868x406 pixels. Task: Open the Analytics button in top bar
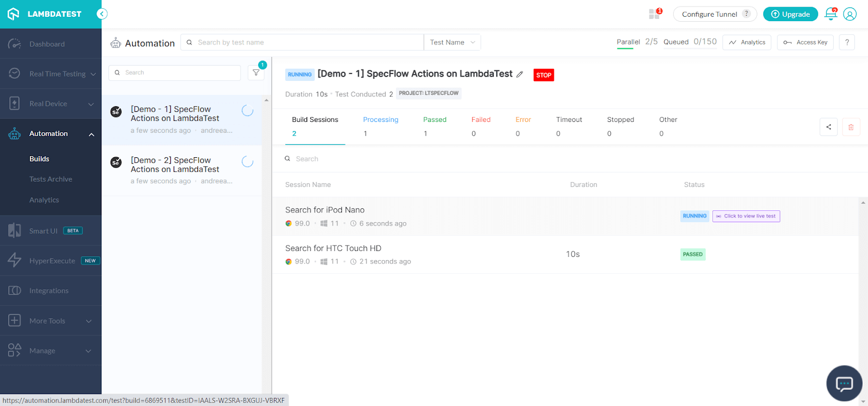[747, 42]
